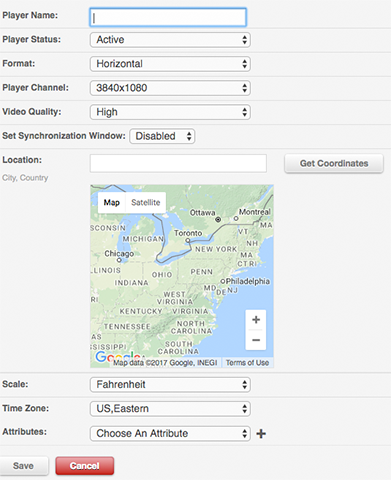Open the Player Status dropdown
This screenshot has height=480, width=391.
click(170, 40)
